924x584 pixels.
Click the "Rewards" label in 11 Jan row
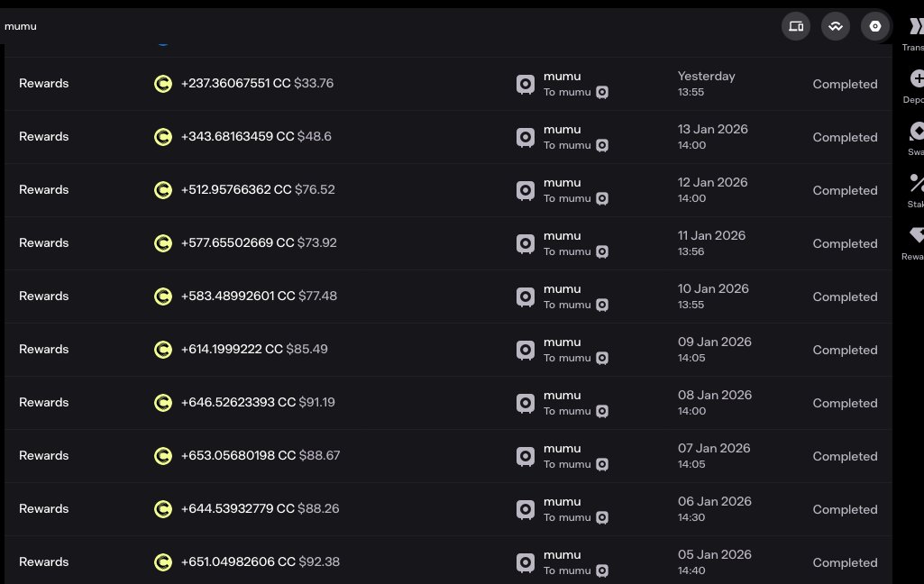tap(43, 243)
